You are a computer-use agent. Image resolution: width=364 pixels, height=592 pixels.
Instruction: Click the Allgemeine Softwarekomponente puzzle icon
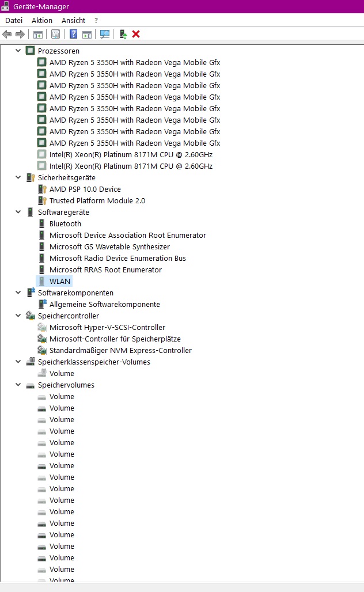[x=42, y=304]
